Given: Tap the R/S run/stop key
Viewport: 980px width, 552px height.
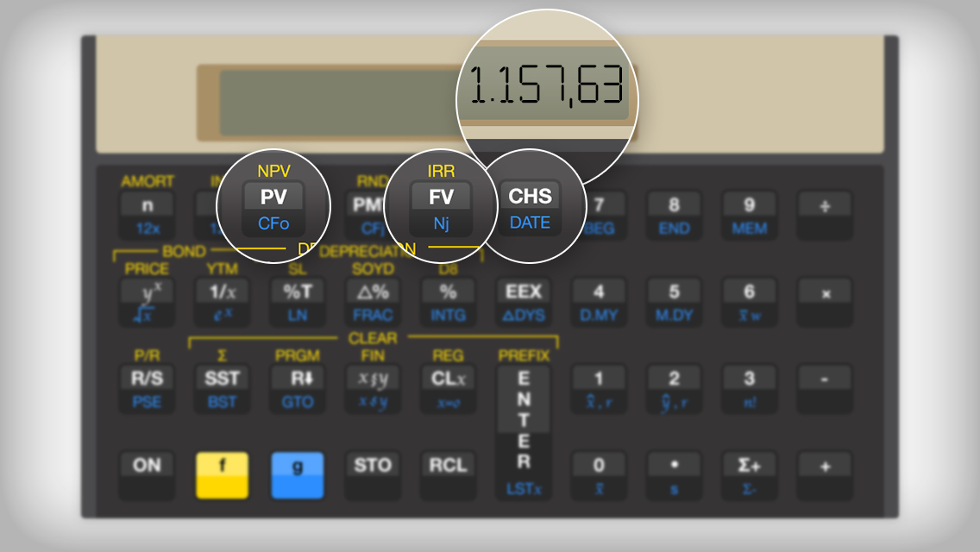Looking at the screenshot, I should coord(147,379).
